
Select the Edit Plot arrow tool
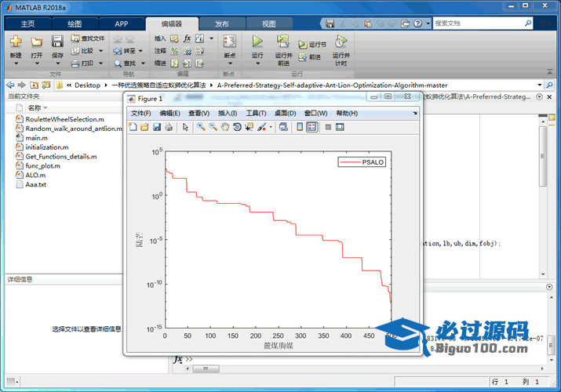coord(185,127)
